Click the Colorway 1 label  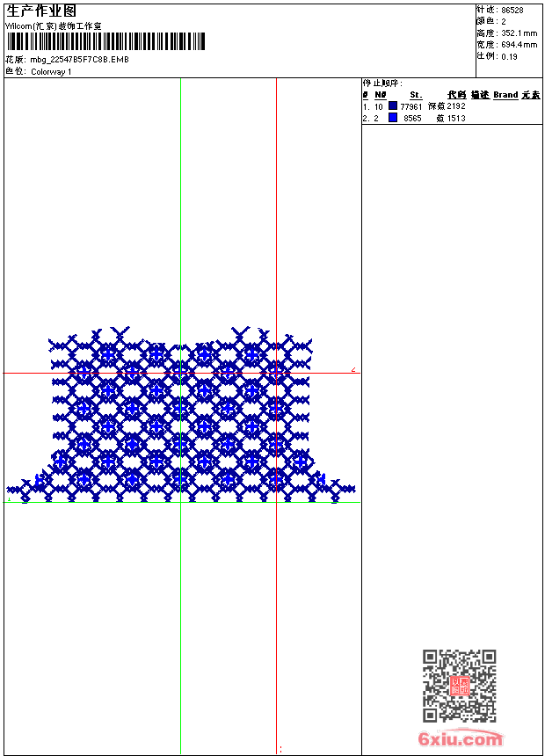click(51, 72)
